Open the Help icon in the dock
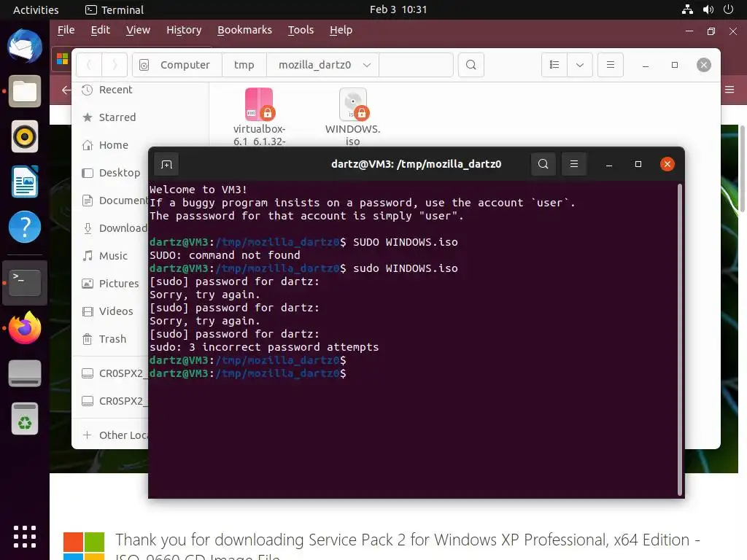The image size is (747, 560). pos(25,227)
